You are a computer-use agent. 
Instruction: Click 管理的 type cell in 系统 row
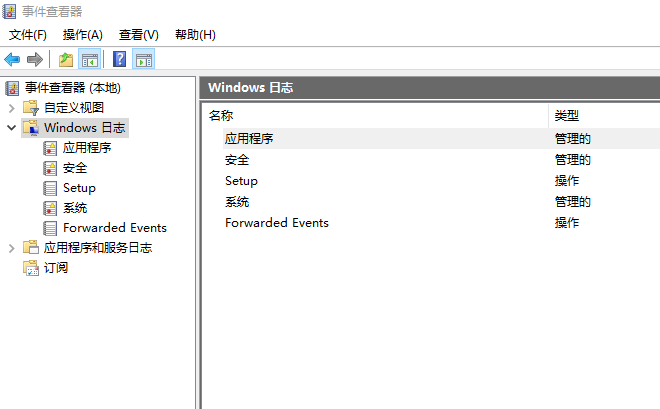572,202
